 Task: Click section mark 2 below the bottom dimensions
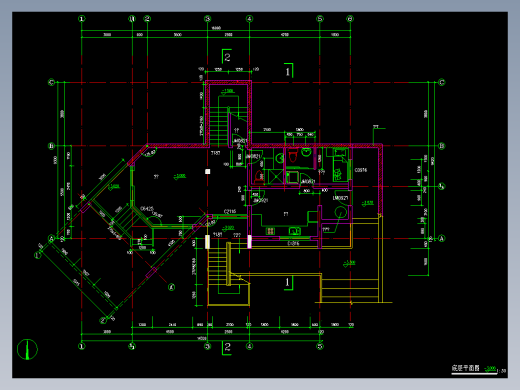(227, 347)
